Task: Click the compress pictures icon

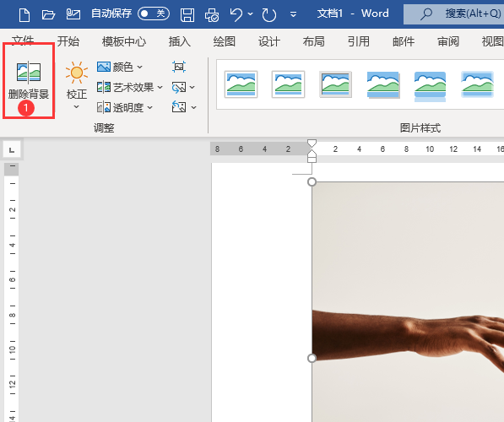Action: (x=179, y=67)
